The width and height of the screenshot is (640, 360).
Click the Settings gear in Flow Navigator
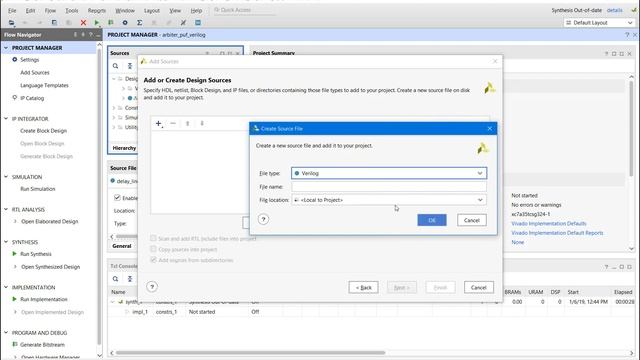pyautogui.click(x=15, y=60)
